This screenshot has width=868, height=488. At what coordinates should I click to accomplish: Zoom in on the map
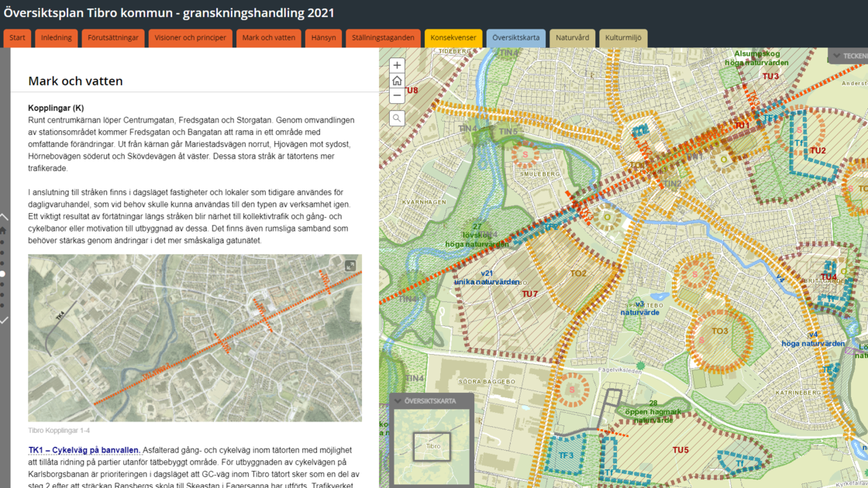point(397,66)
